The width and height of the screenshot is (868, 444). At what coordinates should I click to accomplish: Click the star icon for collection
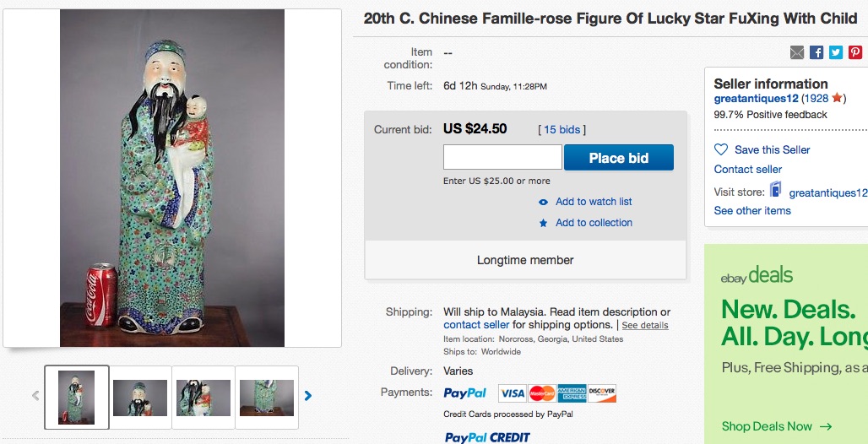tap(544, 223)
